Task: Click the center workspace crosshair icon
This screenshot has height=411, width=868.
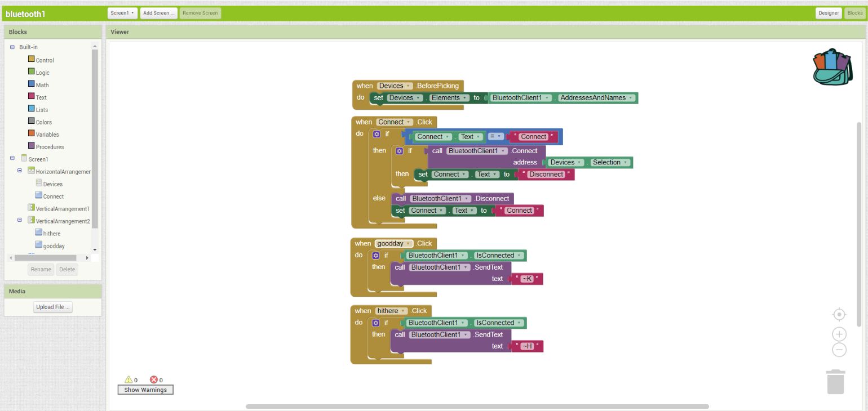Action: point(839,314)
